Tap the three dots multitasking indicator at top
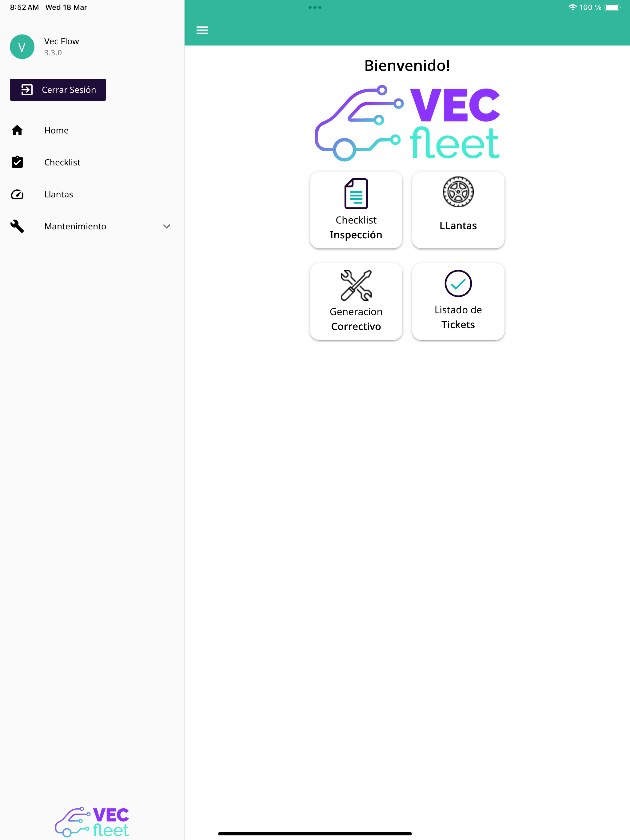The width and height of the screenshot is (630, 840). pyautogui.click(x=315, y=7)
